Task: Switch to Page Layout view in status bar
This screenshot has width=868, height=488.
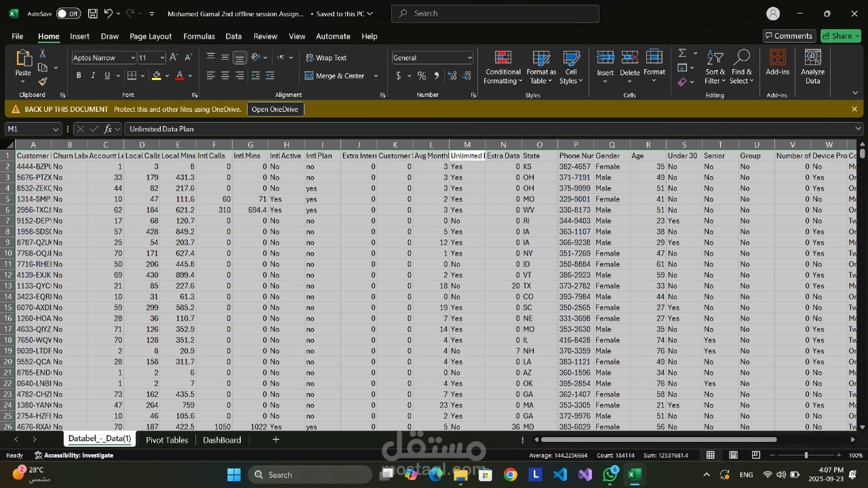Action: tap(733, 455)
